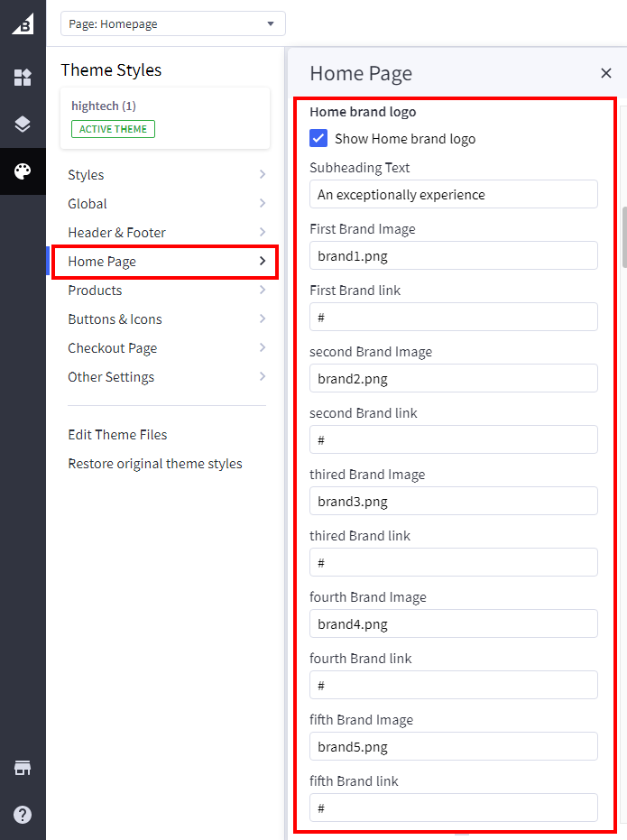
Task: Uncheck Show Home brand logo checkbox
Action: point(318,138)
